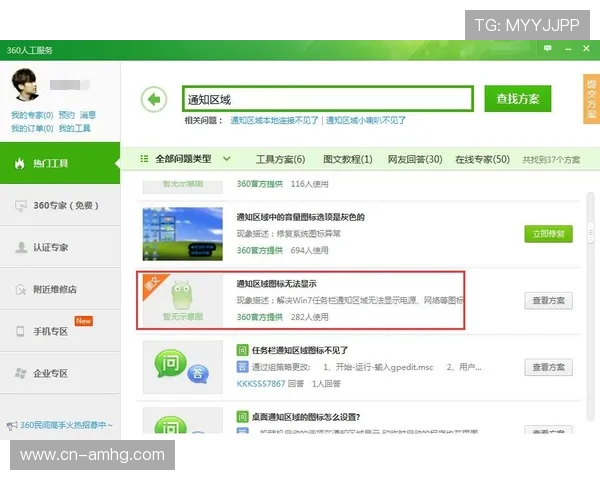This screenshot has height=480, width=600.
Task: Click the New badge on 手机专区
Action: (83, 321)
